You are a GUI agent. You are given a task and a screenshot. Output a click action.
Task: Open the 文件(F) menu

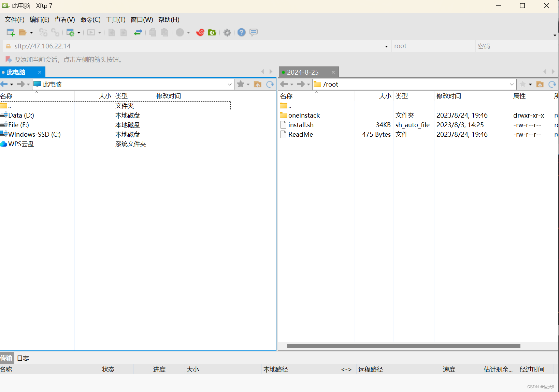pos(15,19)
